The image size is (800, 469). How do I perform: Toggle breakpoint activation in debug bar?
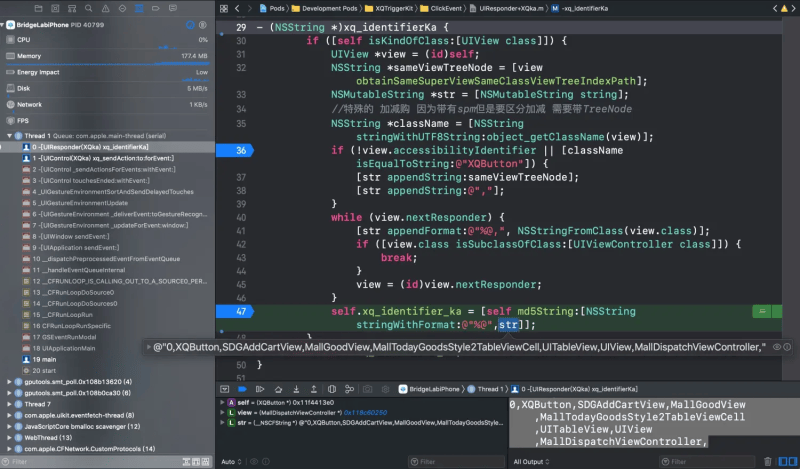[242, 388]
